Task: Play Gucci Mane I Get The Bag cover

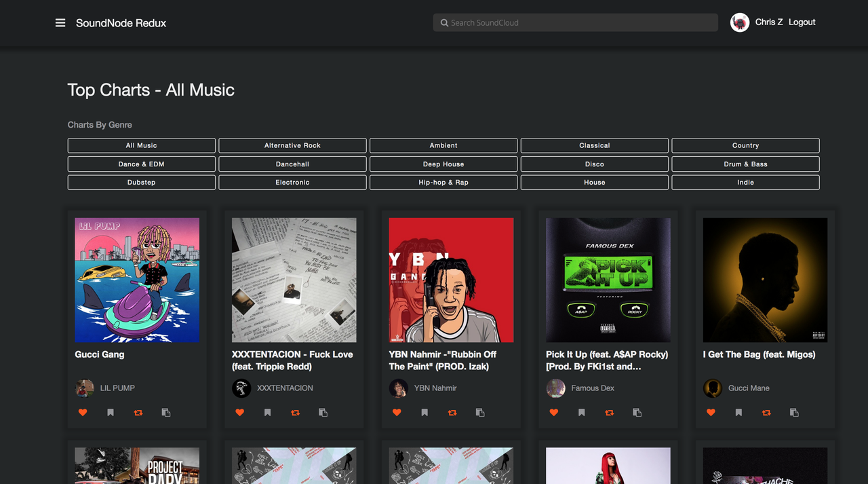Action: pyautogui.click(x=765, y=280)
